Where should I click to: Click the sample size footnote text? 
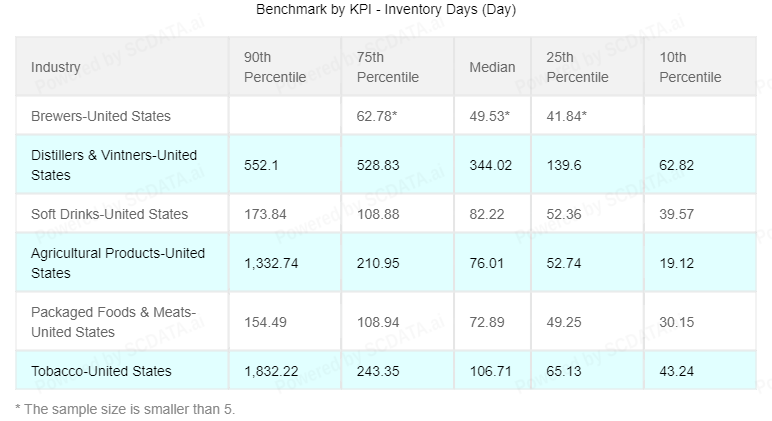[124, 408]
